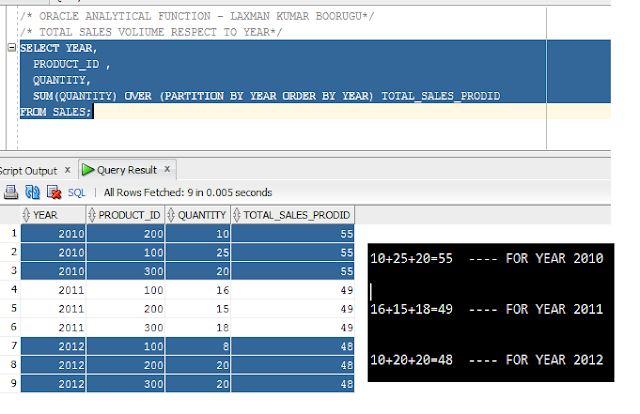
Task: Click the ORACLE ANALYTICAL FUNCTION comment line
Action: click(197, 16)
